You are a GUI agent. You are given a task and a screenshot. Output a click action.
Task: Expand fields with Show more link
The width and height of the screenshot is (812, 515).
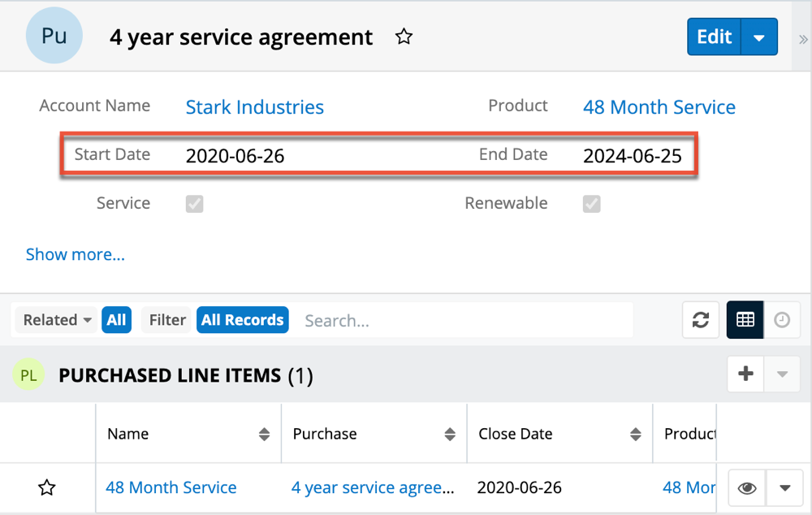click(76, 254)
